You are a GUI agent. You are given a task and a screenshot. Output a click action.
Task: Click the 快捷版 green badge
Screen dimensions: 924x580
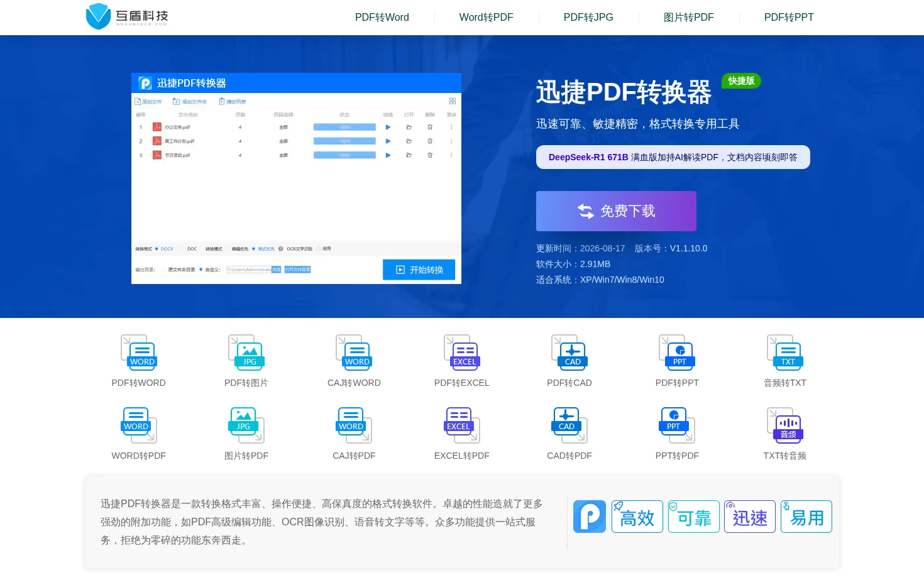(x=741, y=81)
